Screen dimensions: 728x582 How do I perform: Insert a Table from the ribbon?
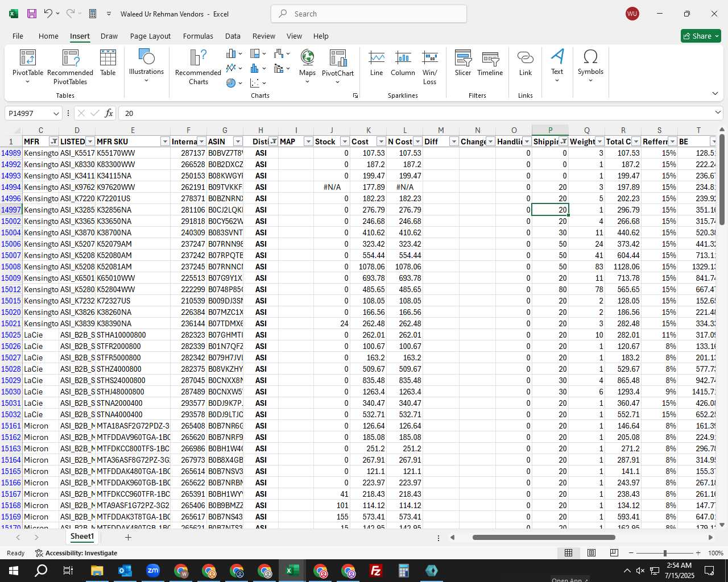point(108,63)
